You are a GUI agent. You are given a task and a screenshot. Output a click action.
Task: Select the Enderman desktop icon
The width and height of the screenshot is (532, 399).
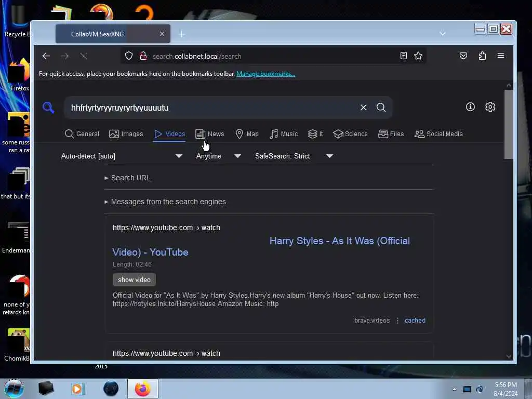point(16,237)
